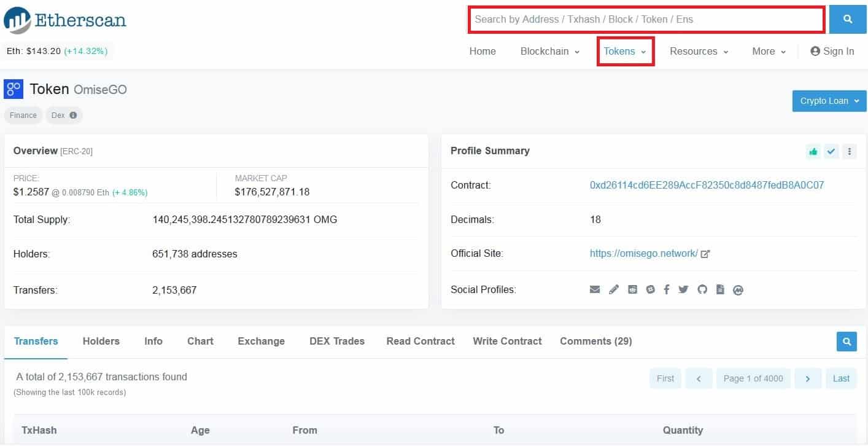
Task: Switch to the Chart tab
Action: click(200, 342)
